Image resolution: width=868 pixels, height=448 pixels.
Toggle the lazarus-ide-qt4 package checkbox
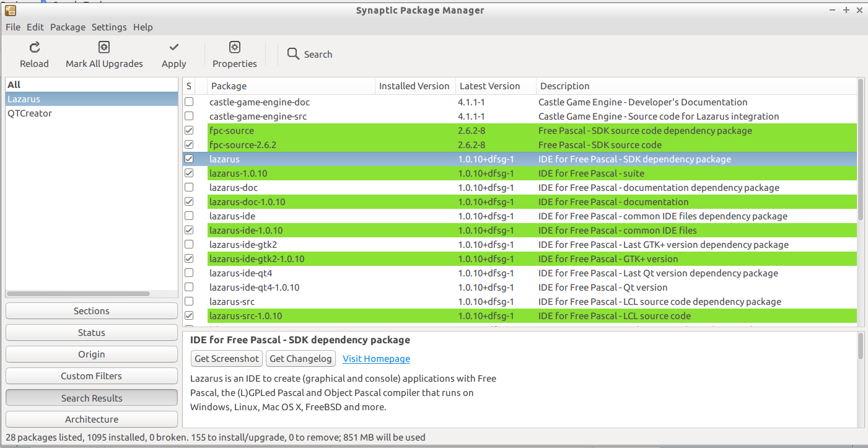click(189, 273)
